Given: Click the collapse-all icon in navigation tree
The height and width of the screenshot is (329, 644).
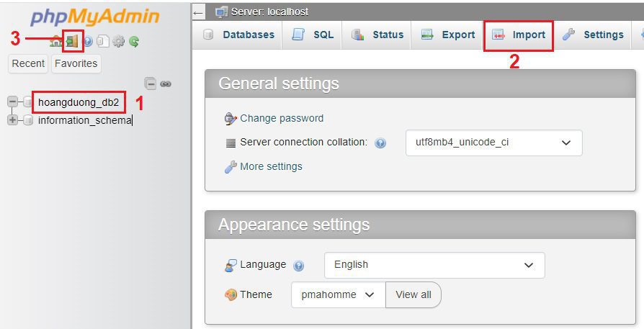Looking at the screenshot, I should point(150,84).
